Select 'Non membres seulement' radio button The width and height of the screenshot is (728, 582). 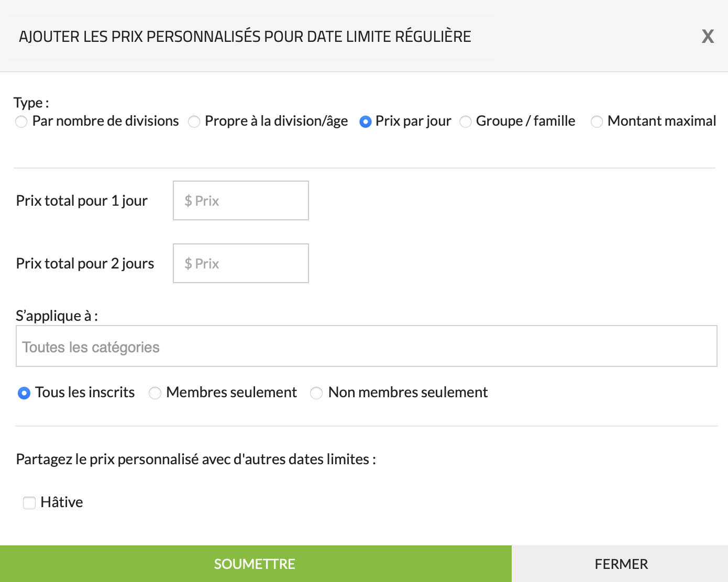tap(316, 393)
